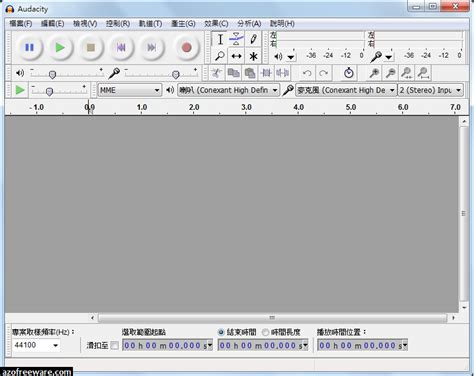
Task: Open output meter dropdown arrow
Action: pos(291,57)
